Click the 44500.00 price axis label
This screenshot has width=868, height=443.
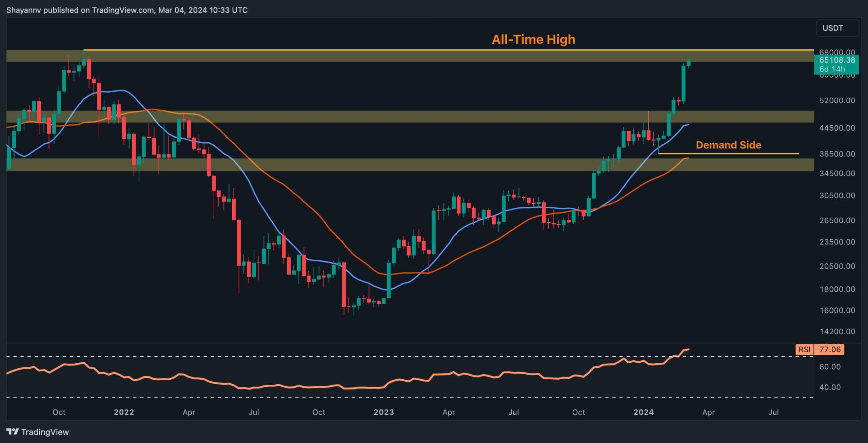[x=836, y=128]
